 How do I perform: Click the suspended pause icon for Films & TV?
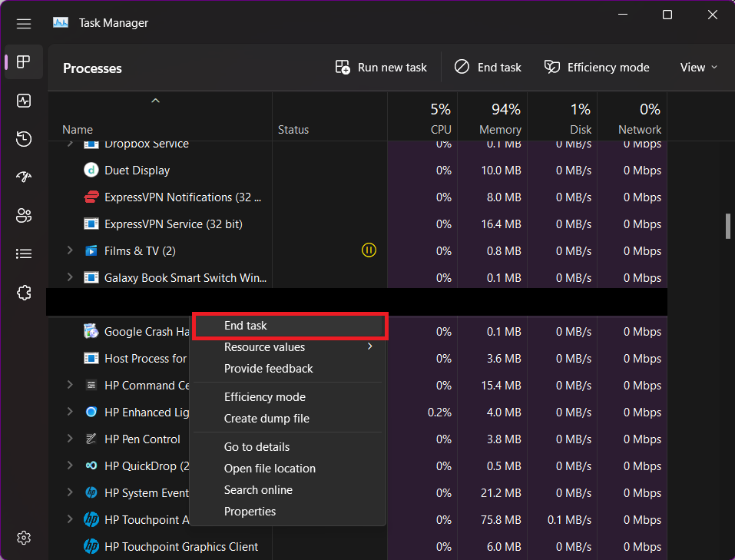coord(369,250)
